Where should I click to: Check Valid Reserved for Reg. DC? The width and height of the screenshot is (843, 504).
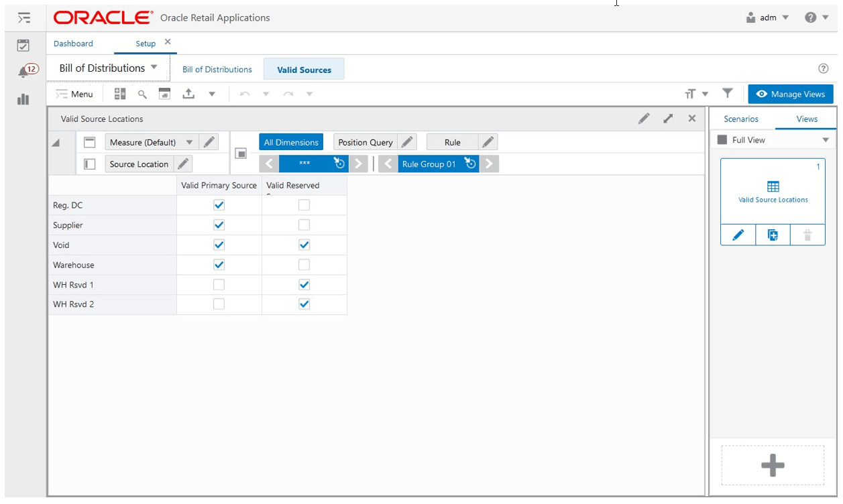[304, 205]
